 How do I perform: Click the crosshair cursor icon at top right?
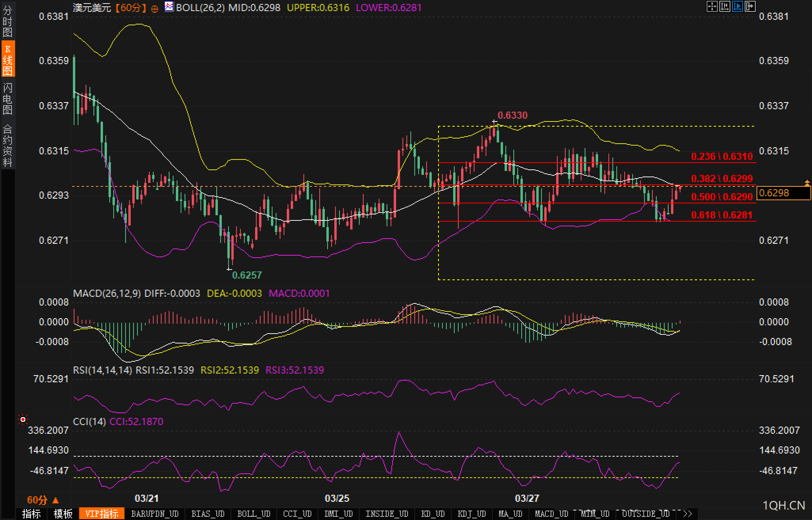pyautogui.click(x=712, y=7)
